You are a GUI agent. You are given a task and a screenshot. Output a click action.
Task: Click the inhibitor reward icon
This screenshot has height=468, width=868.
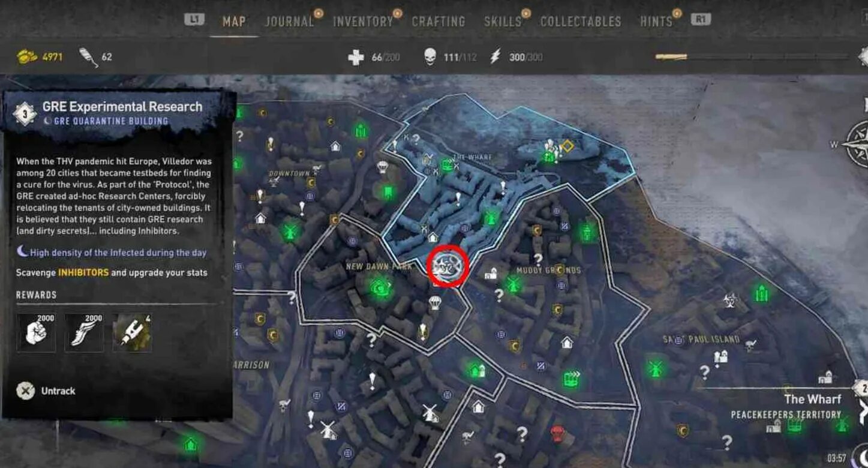coord(132,332)
